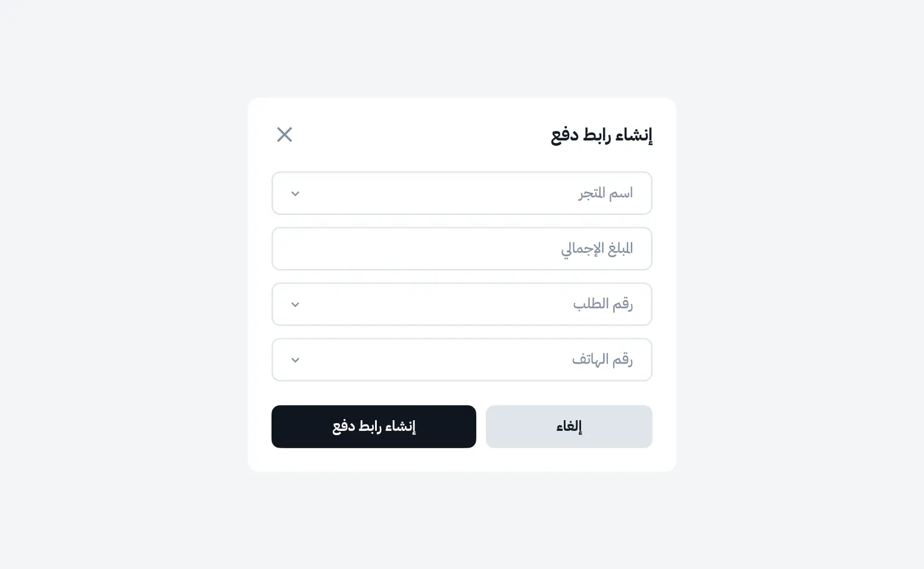The width and height of the screenshot is (924, 569).
Task: Focus the المبلغ الإجمالي total amount field
Action: 461,249
